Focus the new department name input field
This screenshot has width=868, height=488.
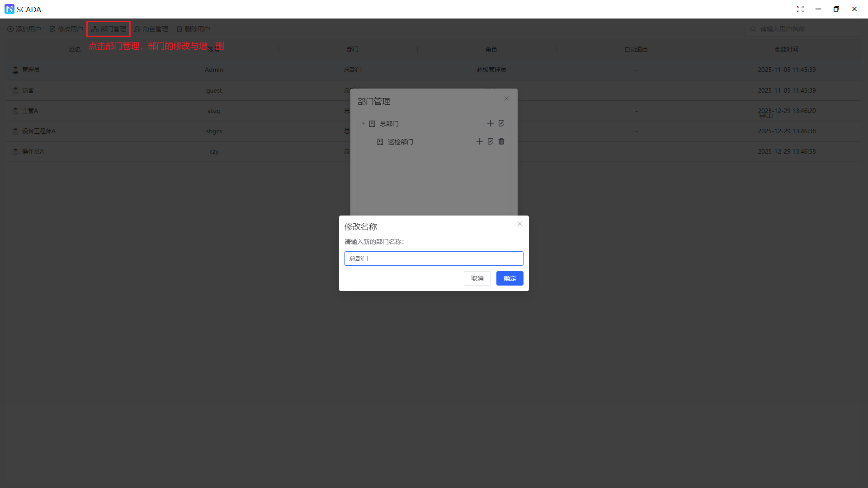point(434,258)
